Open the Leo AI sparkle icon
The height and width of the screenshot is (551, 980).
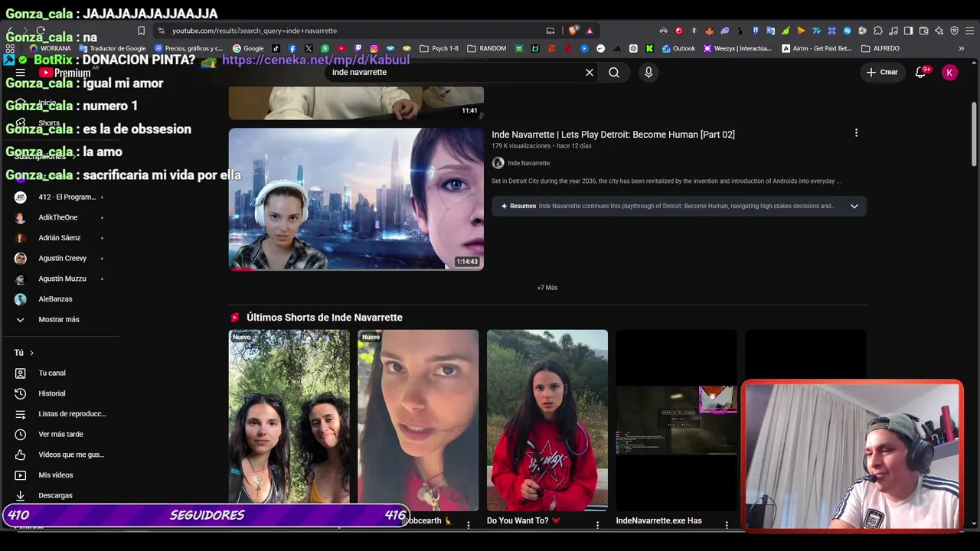(939, 31)
